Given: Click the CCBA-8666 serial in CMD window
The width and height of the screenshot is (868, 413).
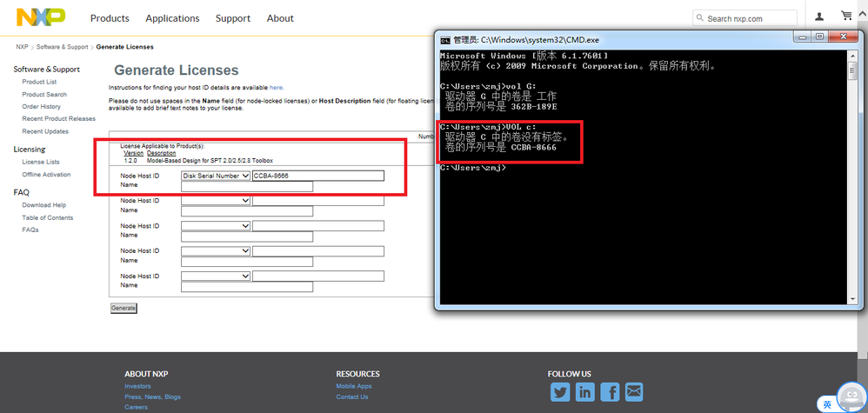Looking at the screenshot, I should [534, 148].
